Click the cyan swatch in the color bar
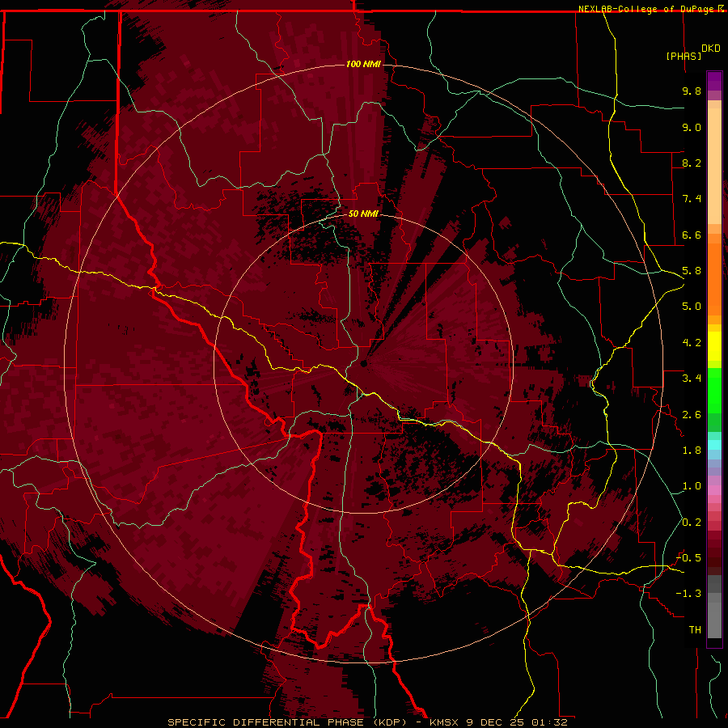Viewport: 728px width, 728px height. 714,445
